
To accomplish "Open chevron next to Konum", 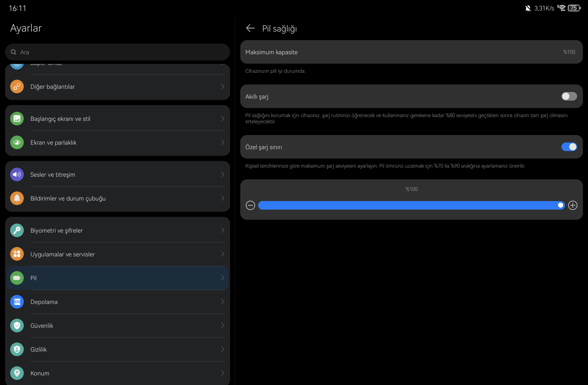I will tap(222, 373).
